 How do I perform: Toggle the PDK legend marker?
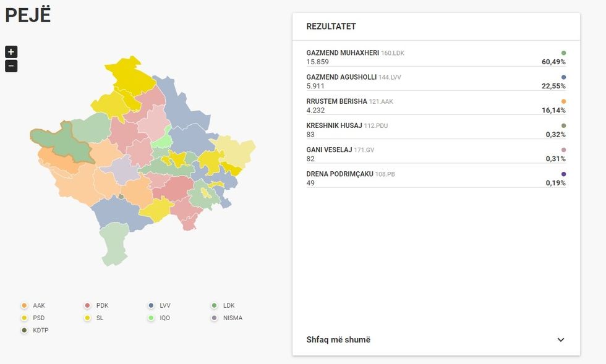(88, 306)
